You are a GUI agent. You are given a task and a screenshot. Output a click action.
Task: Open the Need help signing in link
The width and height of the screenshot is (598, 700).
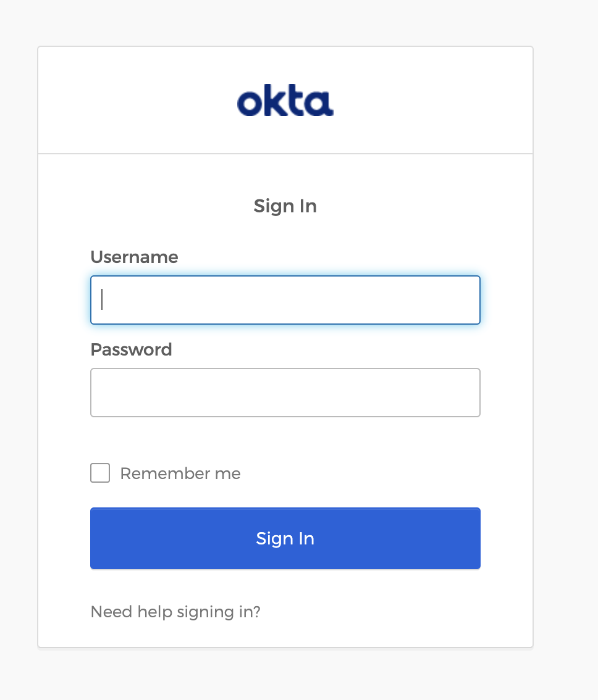[x=175, y=612]
